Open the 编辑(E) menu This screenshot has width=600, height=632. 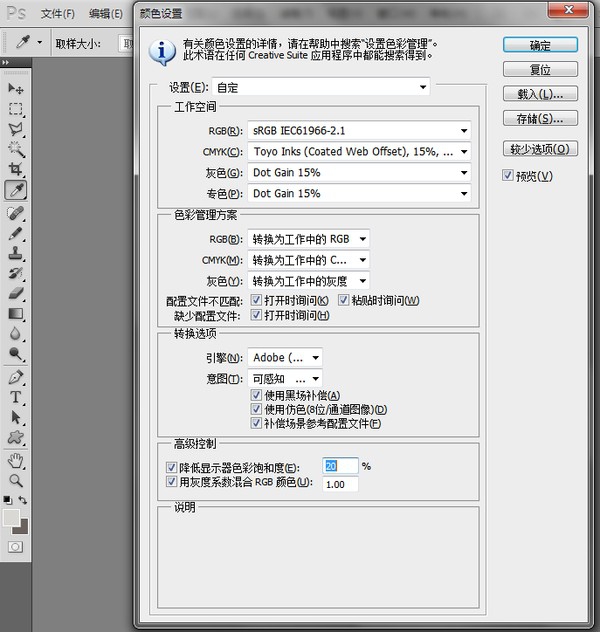[x=106, y=14]
